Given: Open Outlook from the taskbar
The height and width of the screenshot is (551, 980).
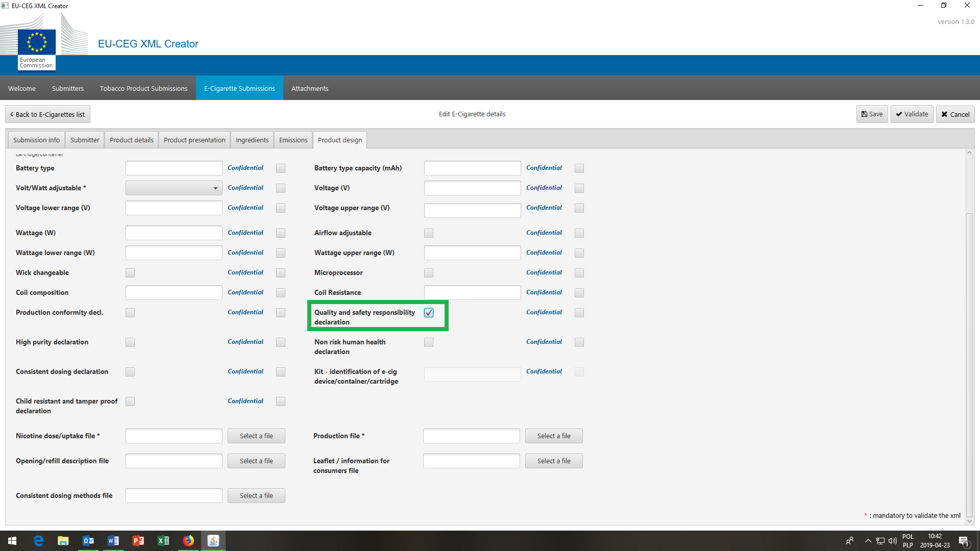Looking at the screenshot, I should tap(88, 541).
